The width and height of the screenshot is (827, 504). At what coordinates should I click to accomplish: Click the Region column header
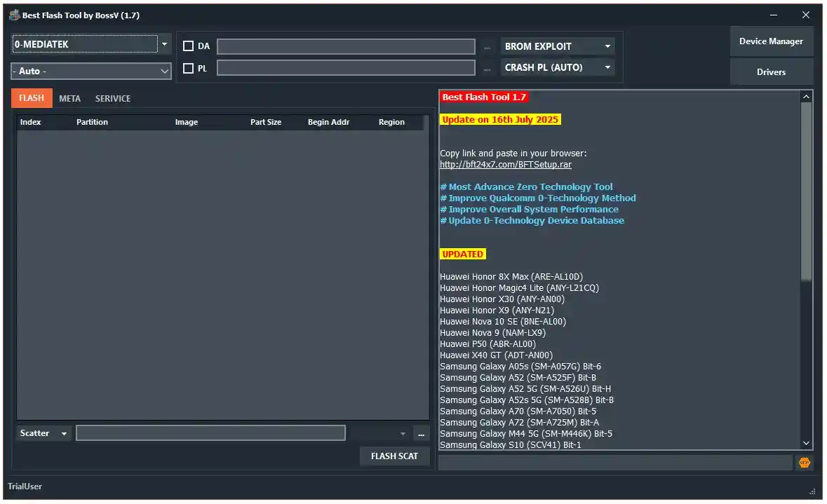point(392,122)
